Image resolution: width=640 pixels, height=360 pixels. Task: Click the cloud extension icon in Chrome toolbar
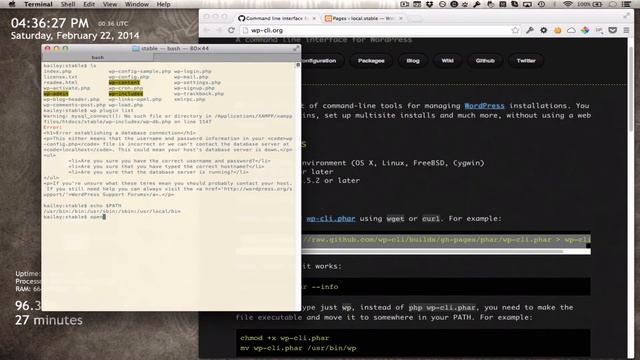click(571, 30)
